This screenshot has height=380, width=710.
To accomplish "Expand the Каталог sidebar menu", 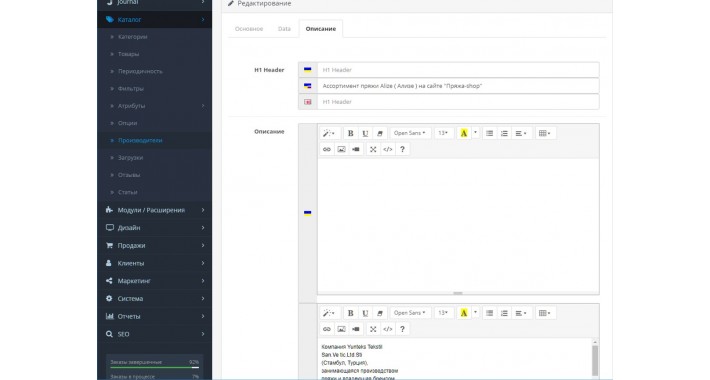I will [x=154, y=19].
